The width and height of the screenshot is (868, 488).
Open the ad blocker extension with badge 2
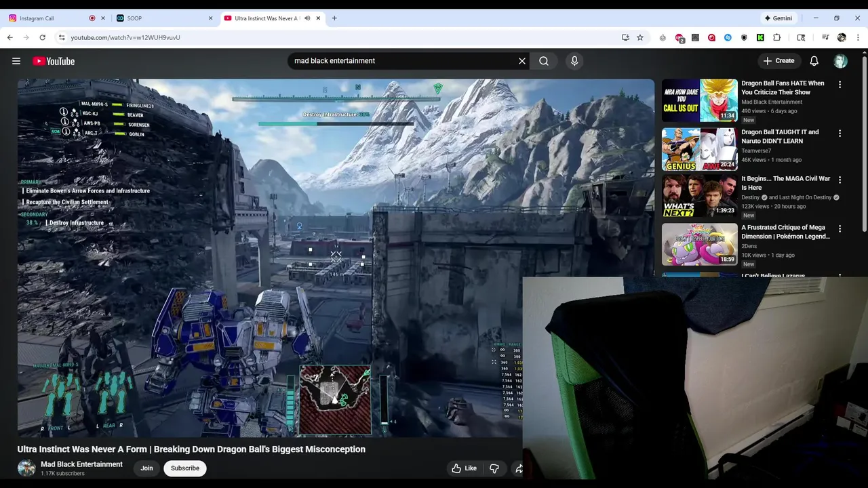[x=679, y=38]
